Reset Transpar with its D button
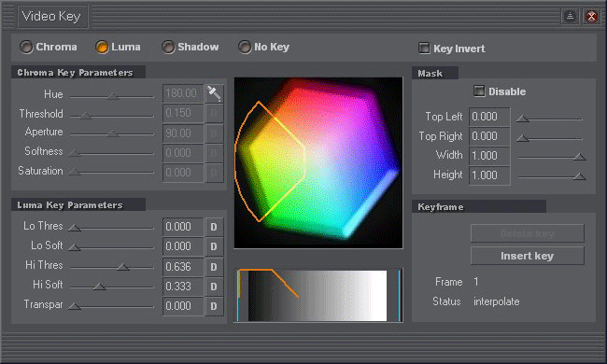 (214, 306)
